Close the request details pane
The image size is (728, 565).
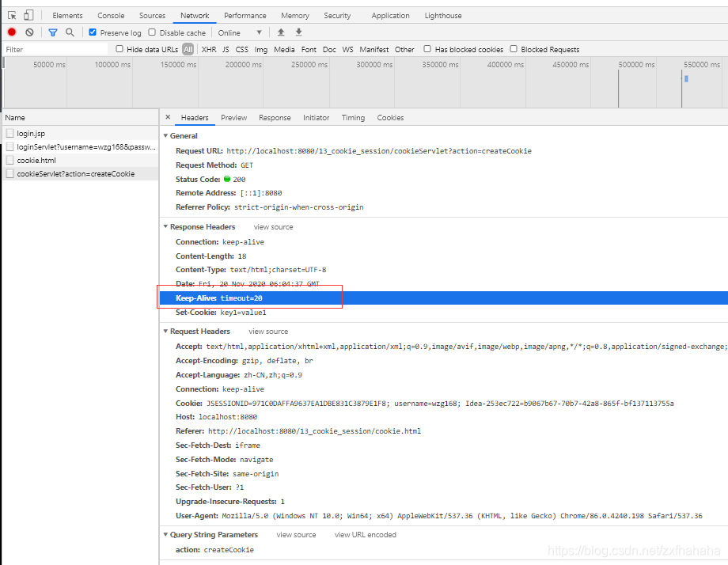[x=168, y=117]
